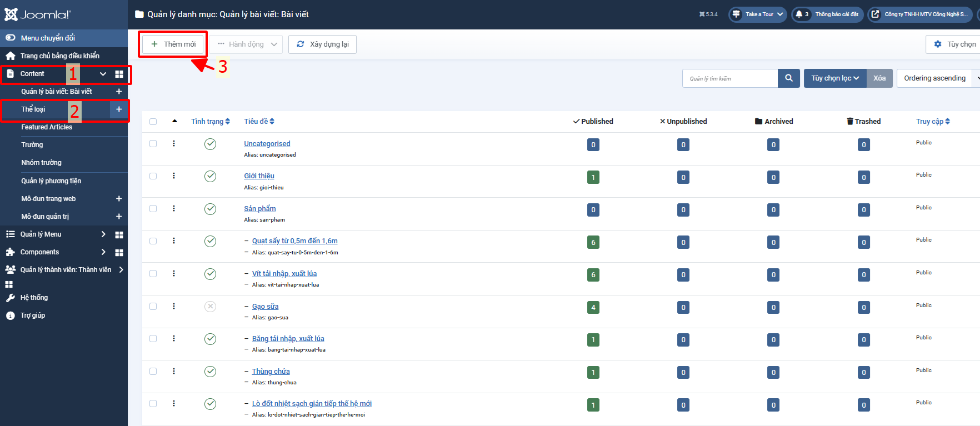Screen dimensions: 980x426
Task: Click the Thêm mới button
Action: 173,44
